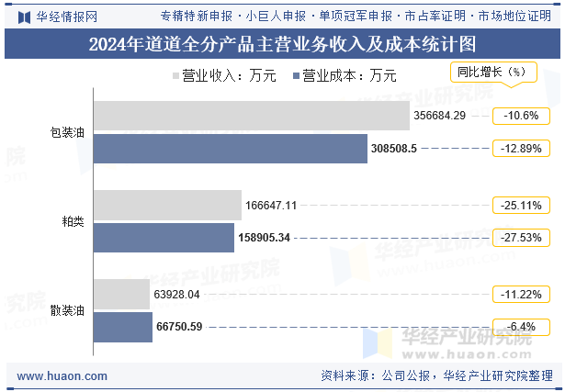Viewport: 565px width, 392px height.
Task: Click the 资料来源 source note text
Action: [x=436, y=375]
